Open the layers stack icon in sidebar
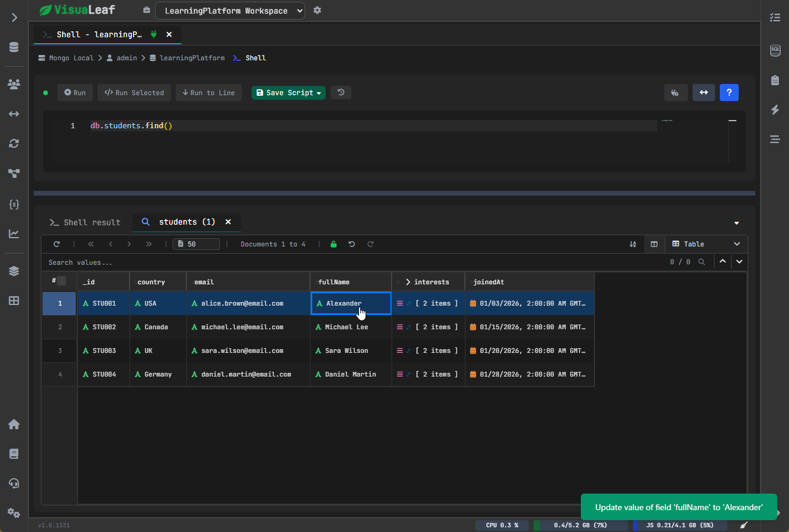Screen dimensions: 789x532 [x=14, y=271]
